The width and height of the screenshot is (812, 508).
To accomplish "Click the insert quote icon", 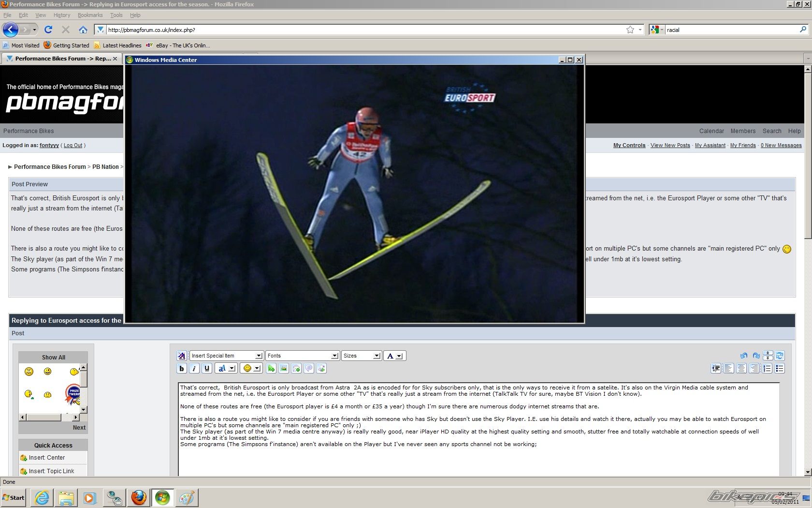I will (309, 369).
